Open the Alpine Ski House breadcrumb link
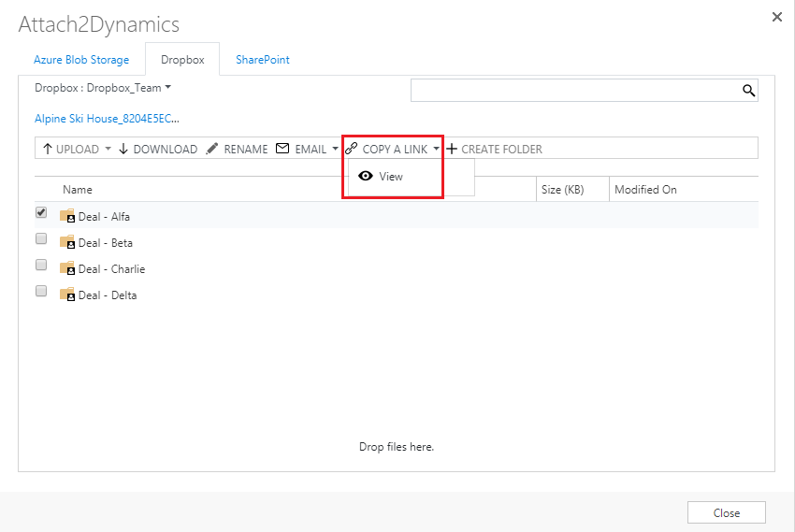This screenshot has width=795, height=532. pyautogui.click(x=107, y=119)
